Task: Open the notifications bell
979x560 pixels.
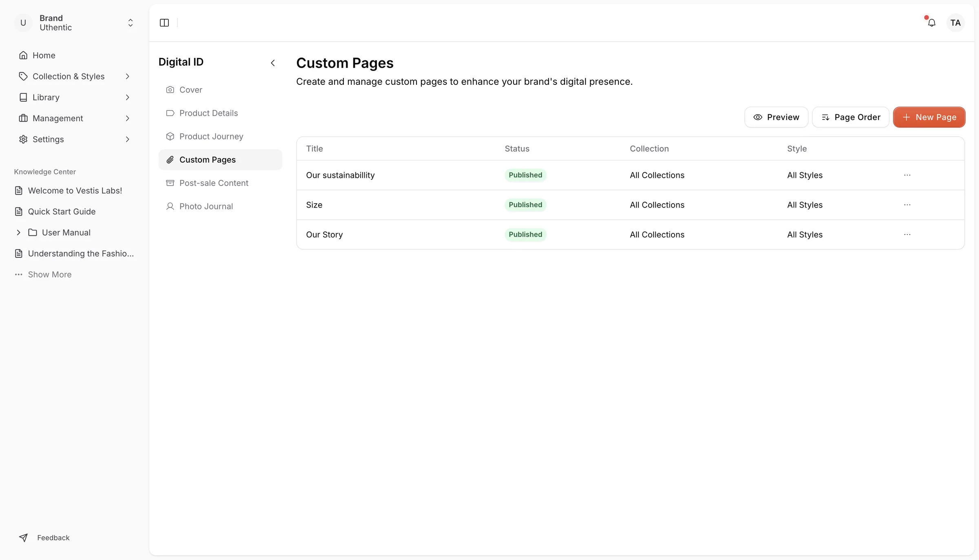Action: pyautogui.click(x=932, y=23)
